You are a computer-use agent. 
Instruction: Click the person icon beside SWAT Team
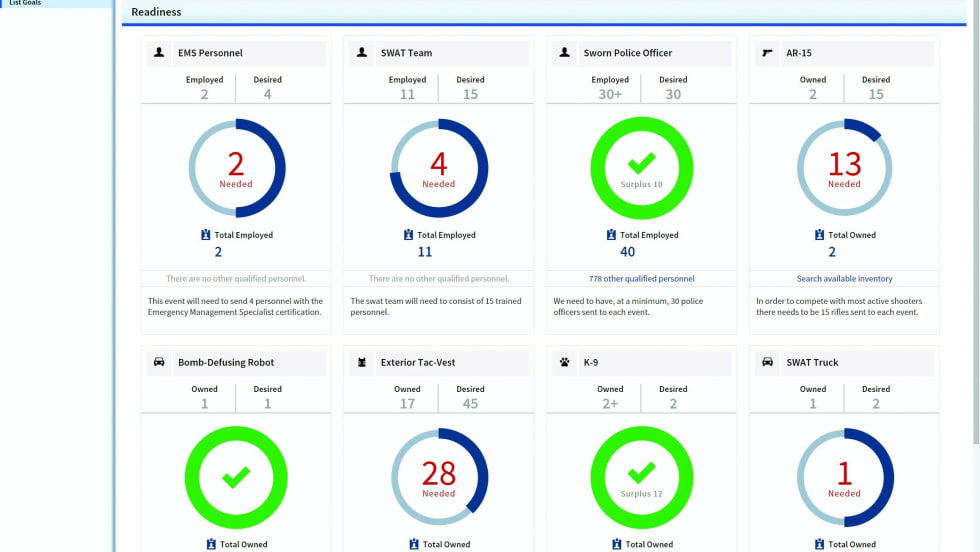[x=362, y=53]
